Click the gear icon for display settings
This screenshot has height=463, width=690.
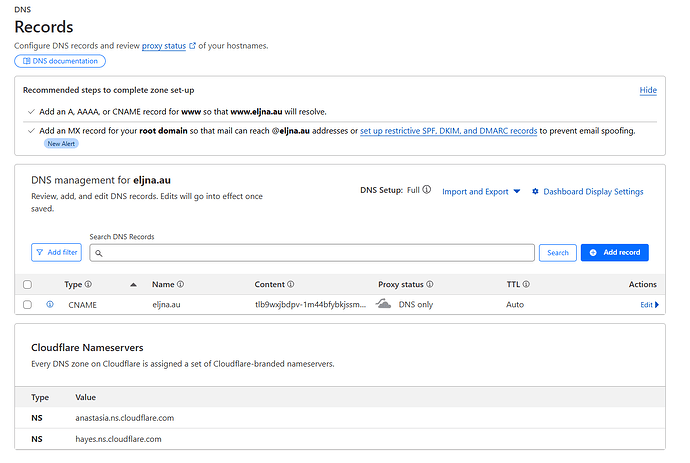(x=535, y=191)
